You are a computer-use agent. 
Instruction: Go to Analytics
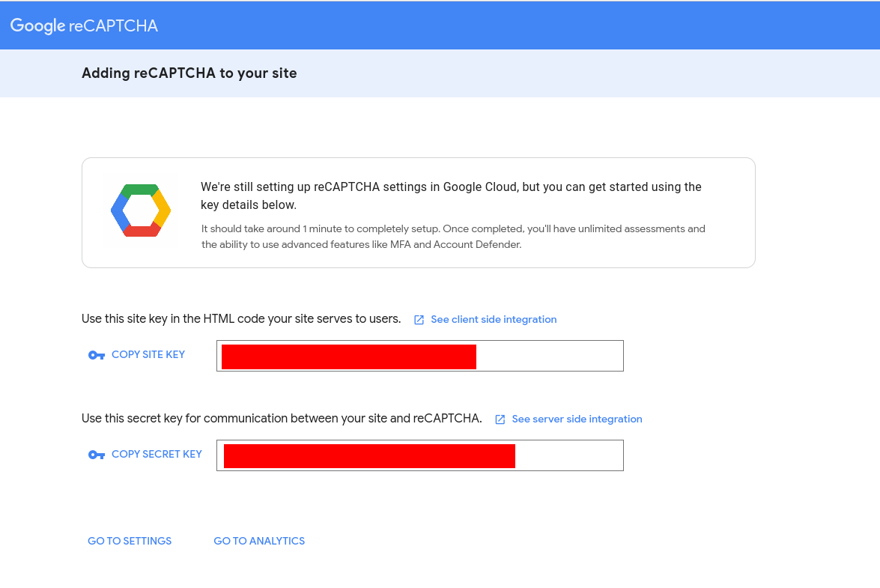[259, 541]
